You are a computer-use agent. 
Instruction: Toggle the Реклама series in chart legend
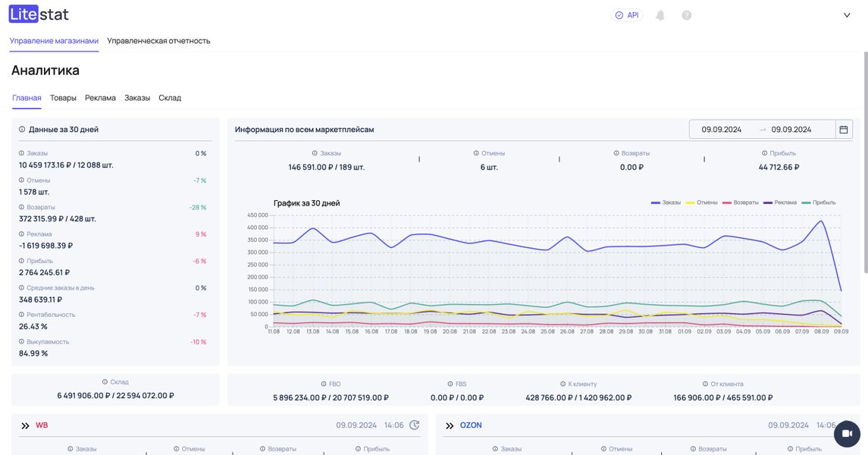[x=780, y=202]
